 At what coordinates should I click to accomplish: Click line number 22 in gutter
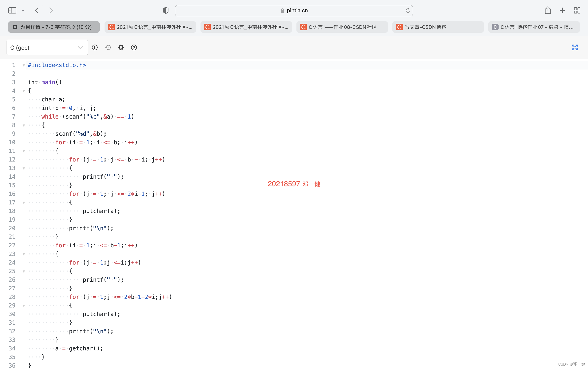[x=12, y=245]
